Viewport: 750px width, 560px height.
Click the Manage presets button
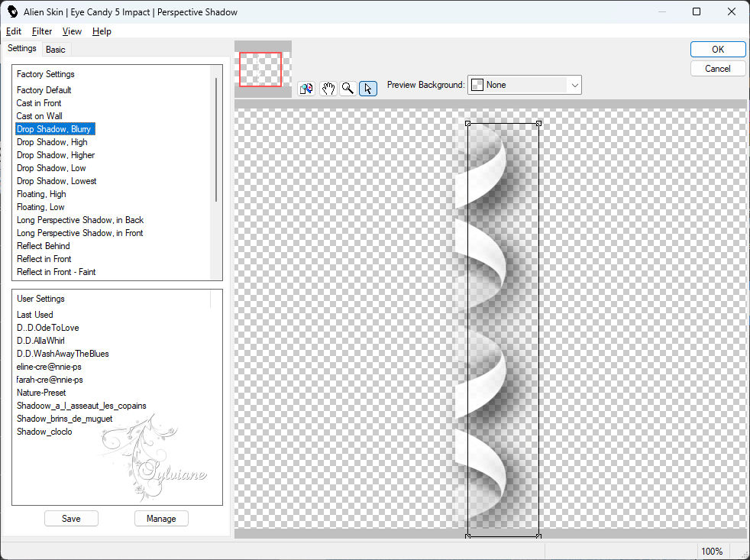point(161,518)
